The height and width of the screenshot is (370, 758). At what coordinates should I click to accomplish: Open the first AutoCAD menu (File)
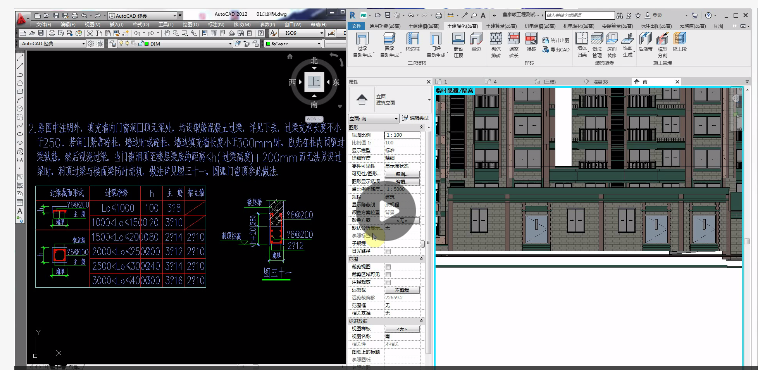coord(44,24)
